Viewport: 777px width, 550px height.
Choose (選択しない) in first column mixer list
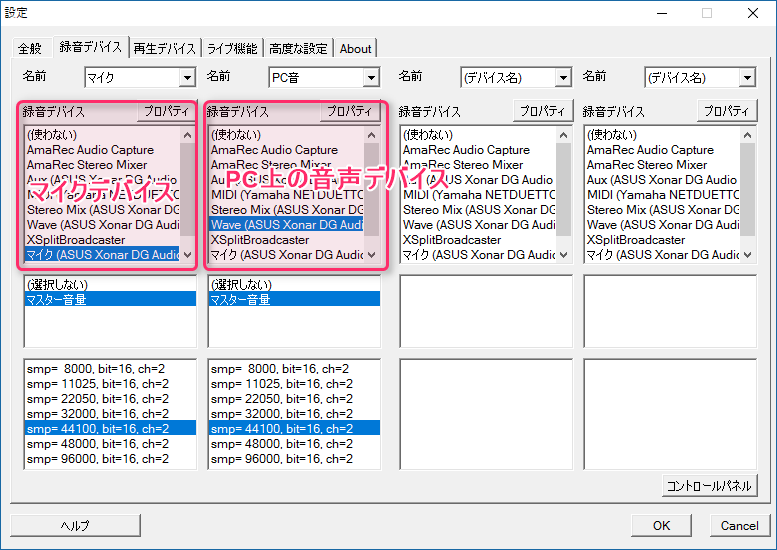pos(110,284)
